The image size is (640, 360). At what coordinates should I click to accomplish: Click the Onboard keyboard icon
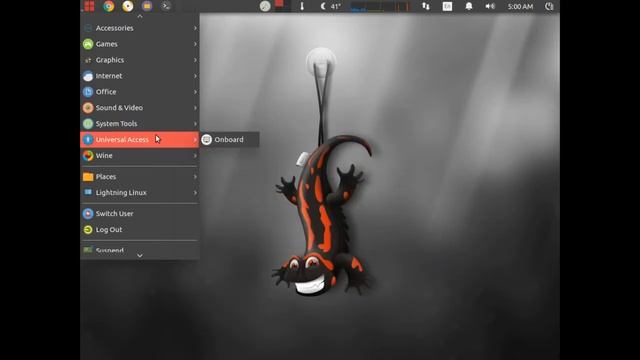click(x=207, y=140)
